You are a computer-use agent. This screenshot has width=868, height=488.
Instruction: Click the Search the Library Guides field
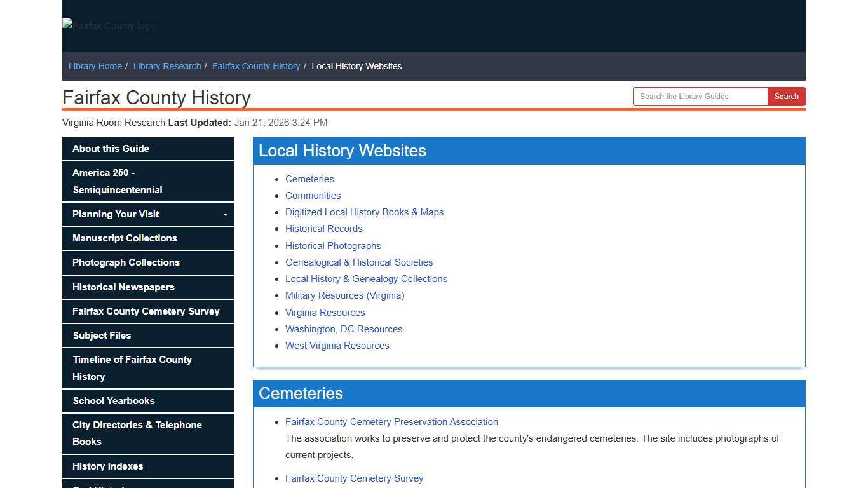[699, 97]
